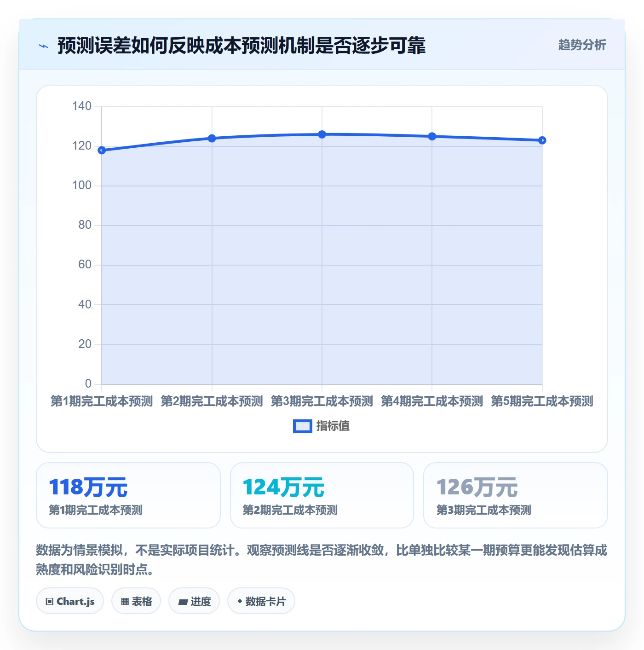Open the 124万元 data card

[322, 495]
